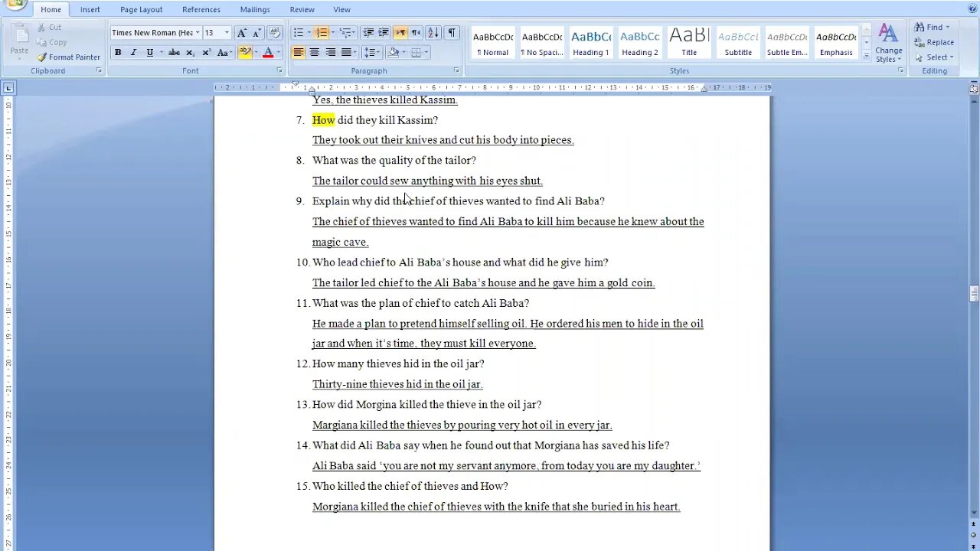Viewport: 980px width, 551px height.
Task: Justify the paragraph text
Action: (346, 53)
